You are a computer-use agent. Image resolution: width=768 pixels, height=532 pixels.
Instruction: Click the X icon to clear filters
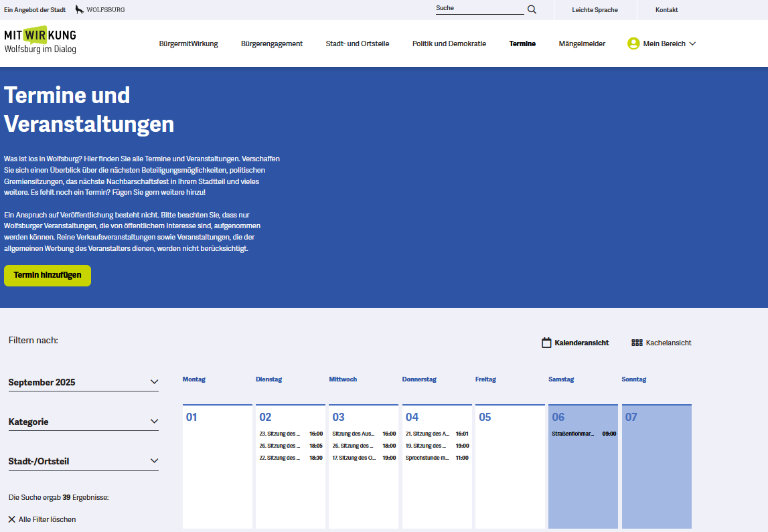pos(11,519)
